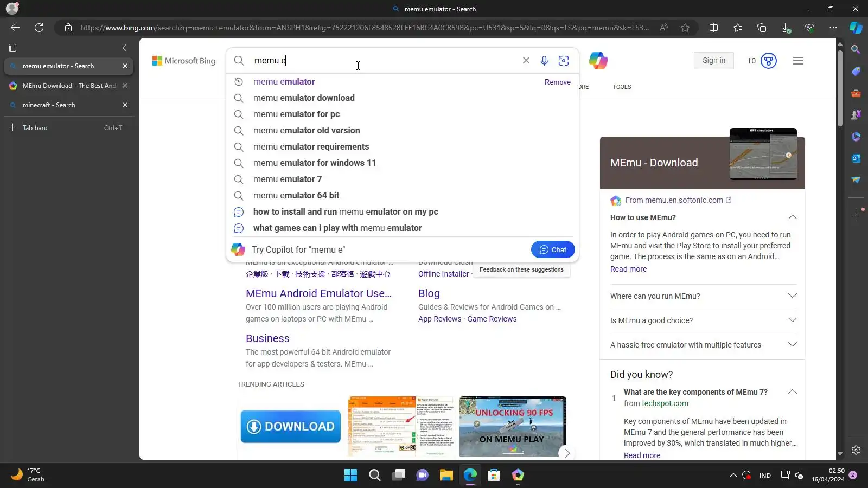Open 'Game Reviews' sublink

[492, 319]
